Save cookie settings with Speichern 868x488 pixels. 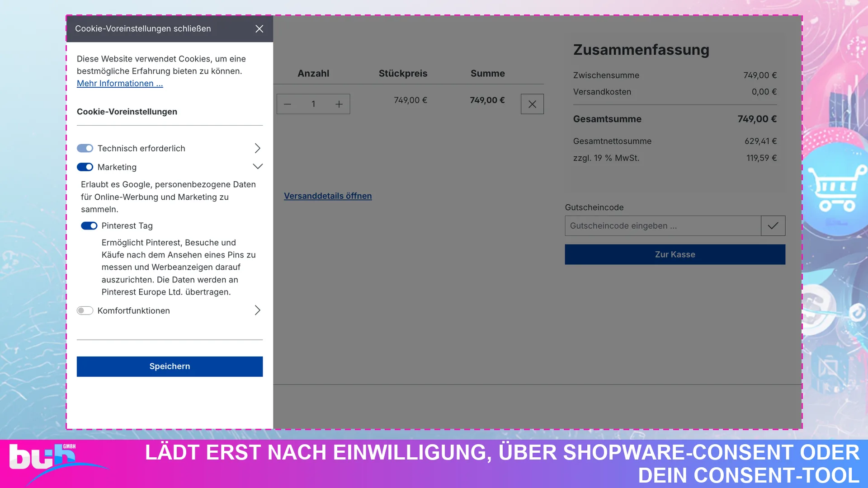point(170,366)
